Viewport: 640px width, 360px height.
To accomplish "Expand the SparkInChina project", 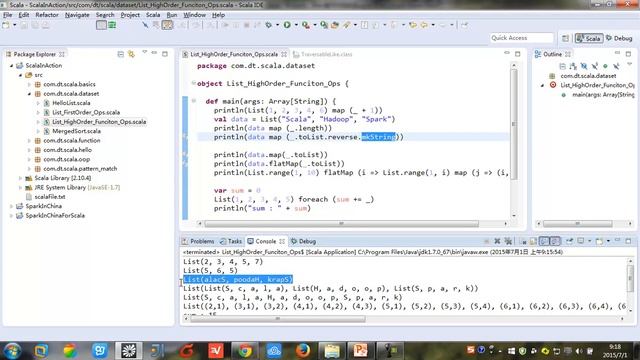I will click(x=11, y=206).
